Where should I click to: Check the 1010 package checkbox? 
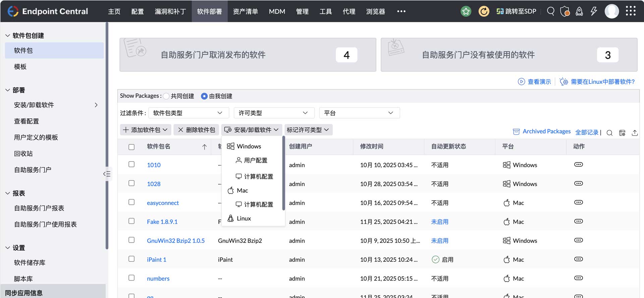131,164
